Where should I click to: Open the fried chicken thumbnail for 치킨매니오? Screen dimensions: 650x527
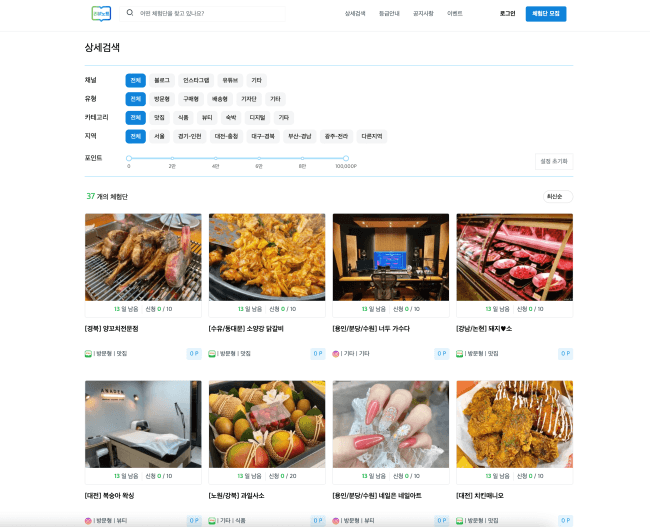click(514, 424)
